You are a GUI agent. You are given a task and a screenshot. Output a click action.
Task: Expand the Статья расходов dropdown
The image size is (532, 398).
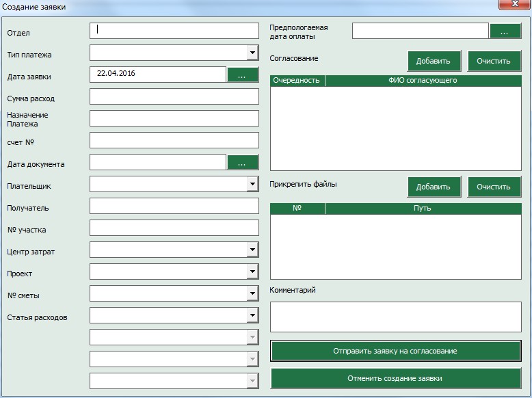point(252,315)
